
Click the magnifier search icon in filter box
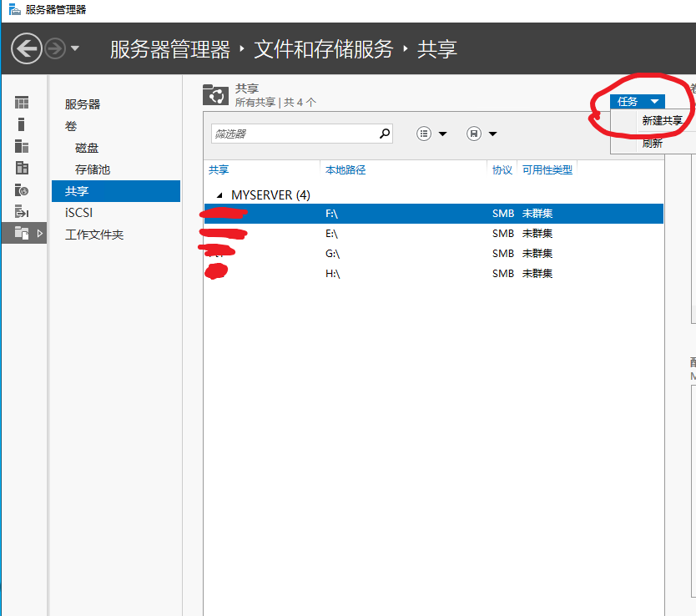(x=385, y=133)
